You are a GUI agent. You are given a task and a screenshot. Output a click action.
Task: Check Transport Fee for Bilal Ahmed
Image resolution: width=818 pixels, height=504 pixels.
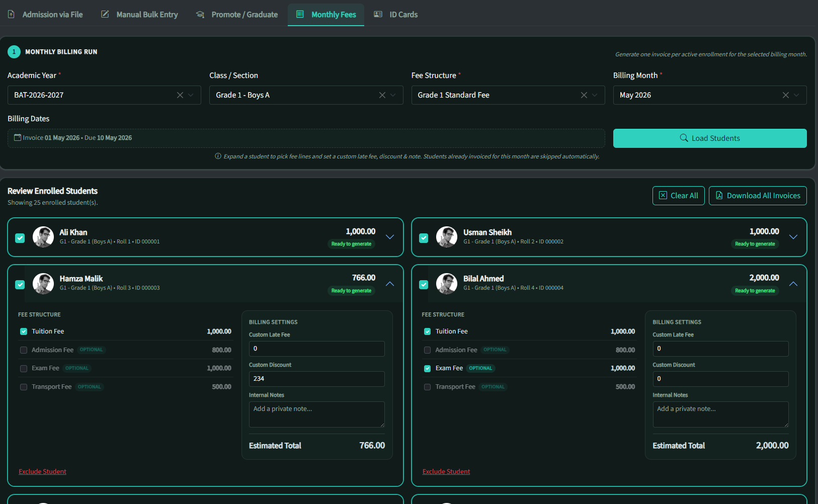pos(428,387)
